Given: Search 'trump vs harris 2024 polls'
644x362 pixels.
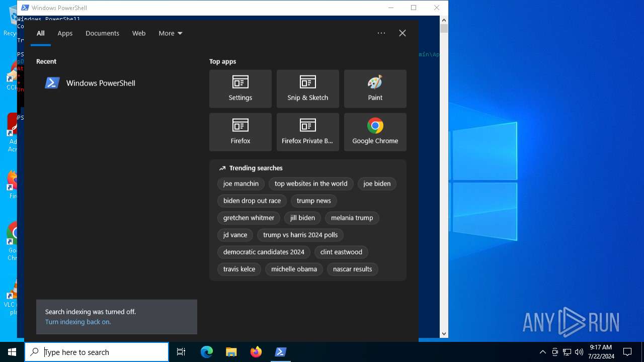Looking at the screenshot, I should (x=300, y=235).
